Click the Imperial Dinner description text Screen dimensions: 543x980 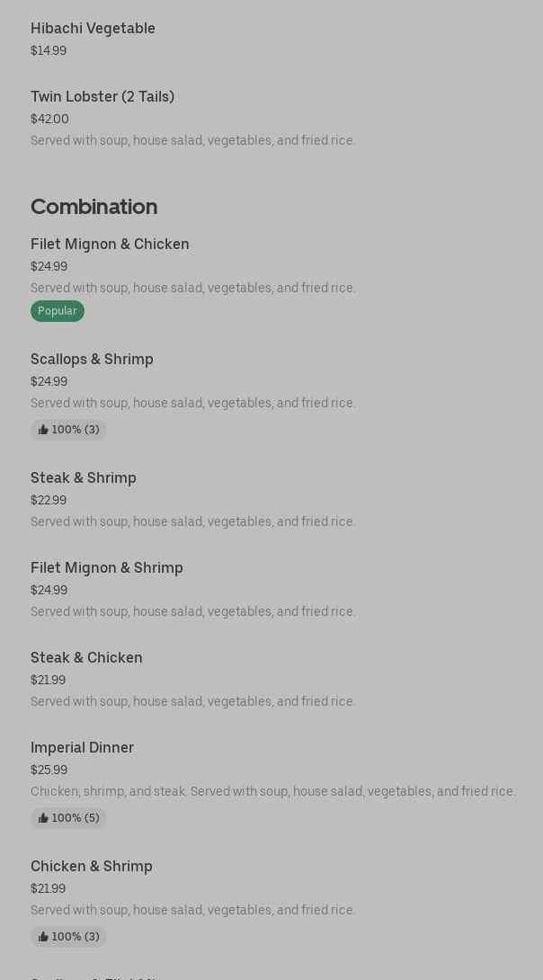[273, 792]
